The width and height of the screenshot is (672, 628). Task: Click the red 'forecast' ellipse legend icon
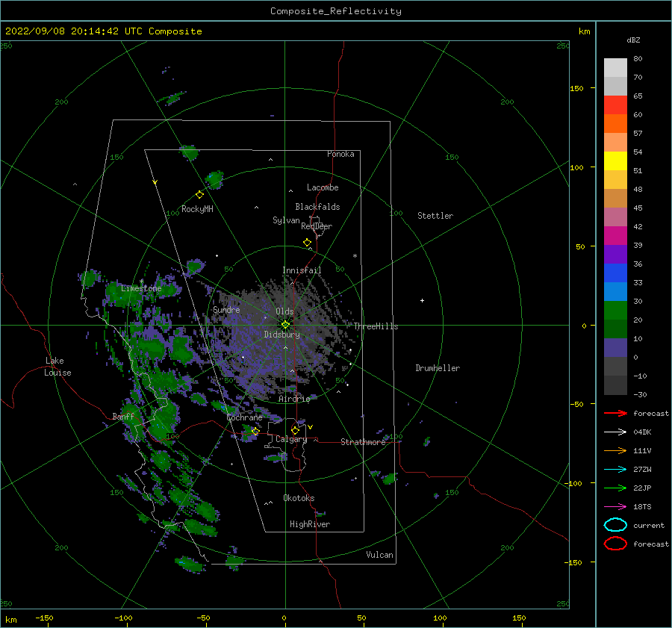point(615,544)
